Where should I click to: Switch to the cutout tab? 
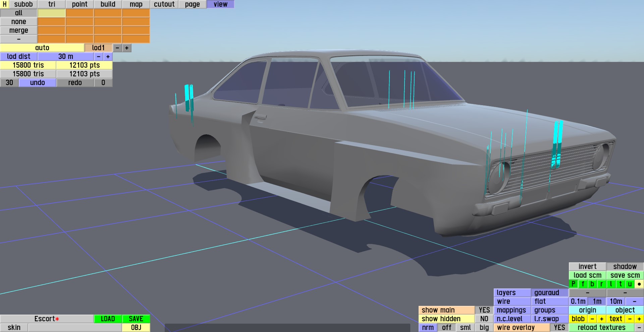[164, 4]
